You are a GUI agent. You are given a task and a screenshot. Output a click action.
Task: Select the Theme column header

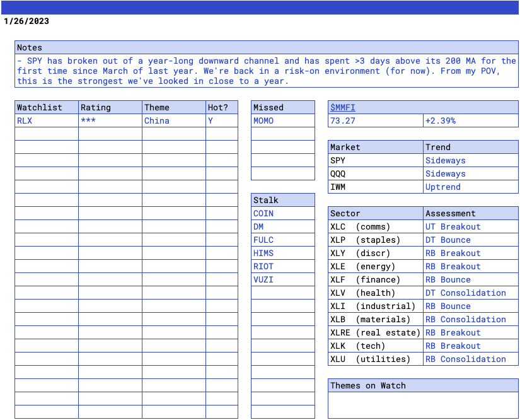point(174,107)
